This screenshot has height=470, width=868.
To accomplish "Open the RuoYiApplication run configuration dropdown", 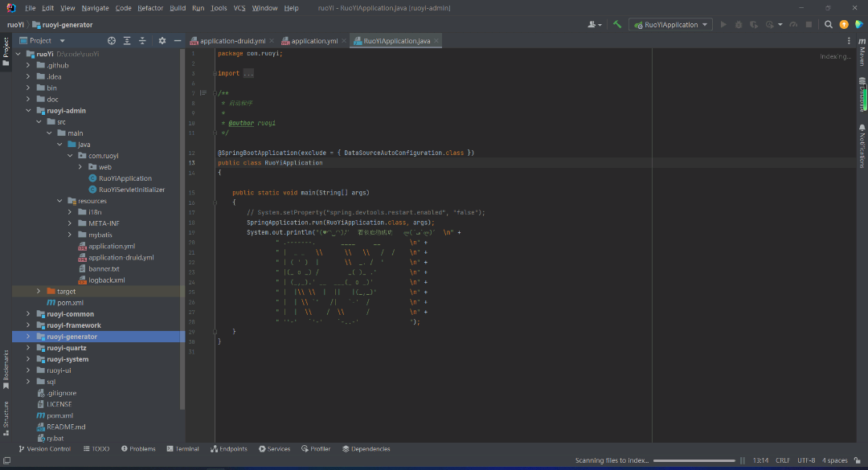I will (672, 25).
